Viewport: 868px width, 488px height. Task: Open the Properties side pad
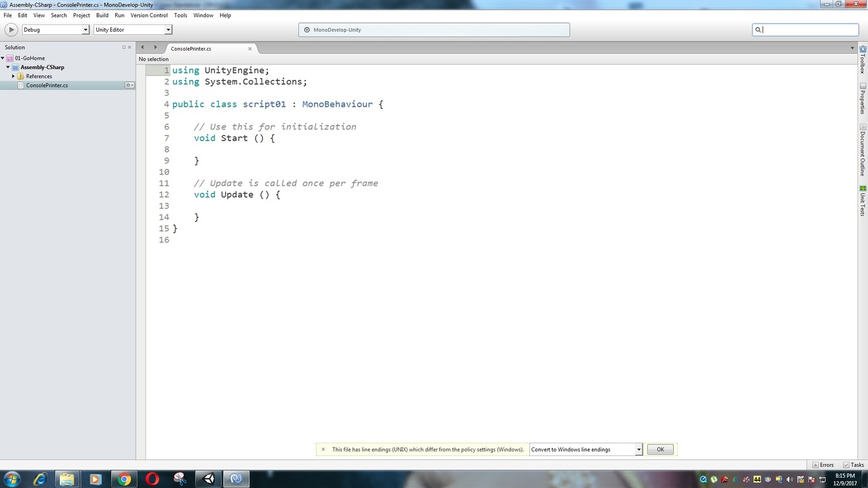coord(863,99)
